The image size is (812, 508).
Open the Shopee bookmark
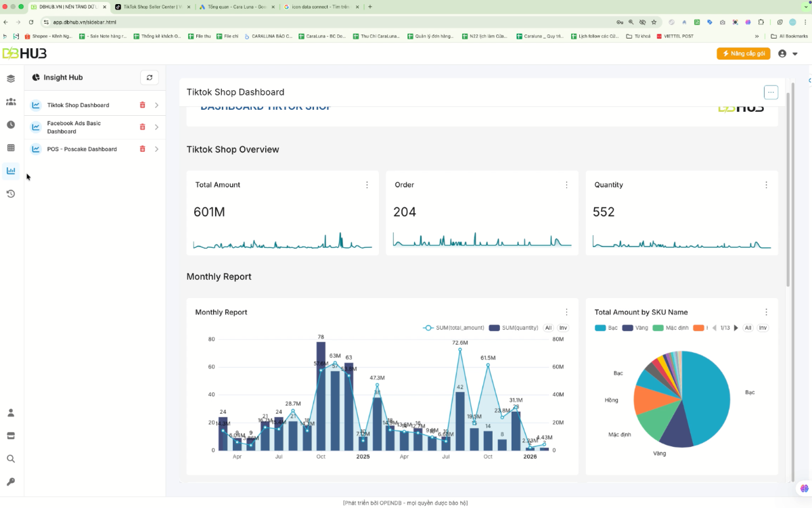click(x=49, y=36)
